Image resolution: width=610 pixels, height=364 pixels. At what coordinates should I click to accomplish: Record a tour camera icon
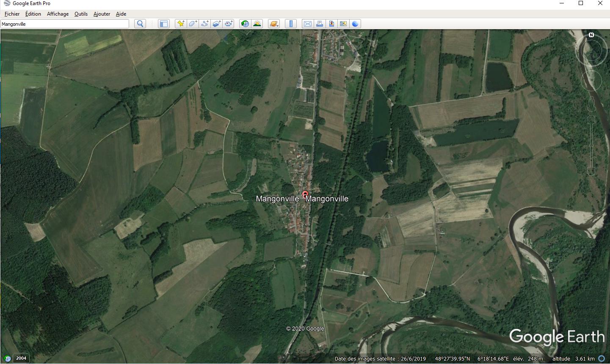[x=229, y=24]
